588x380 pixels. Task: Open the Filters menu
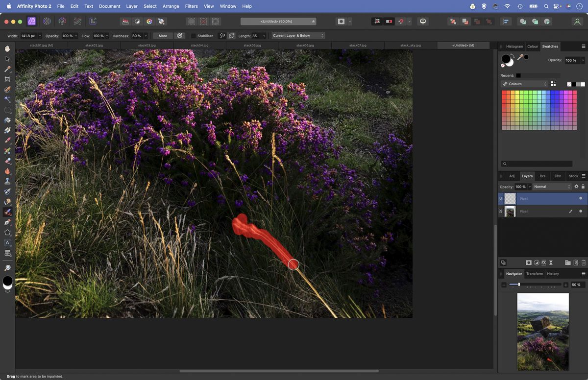(191, 6)
